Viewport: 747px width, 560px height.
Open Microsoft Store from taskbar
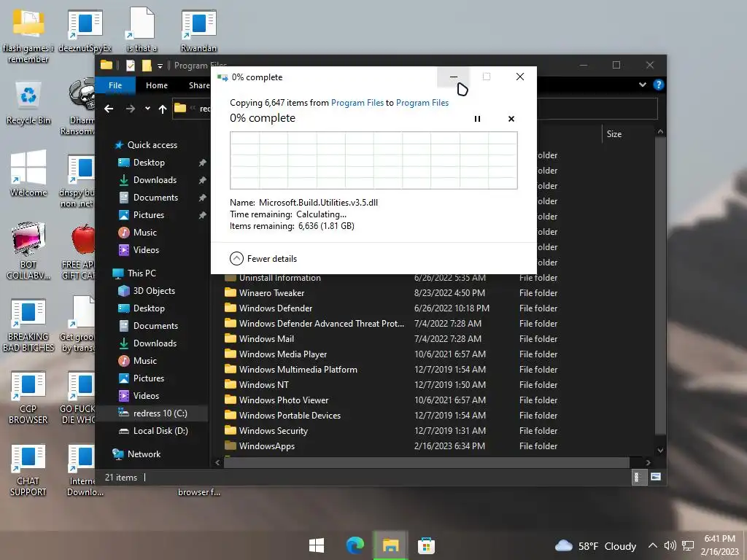[x=426, y=545]
